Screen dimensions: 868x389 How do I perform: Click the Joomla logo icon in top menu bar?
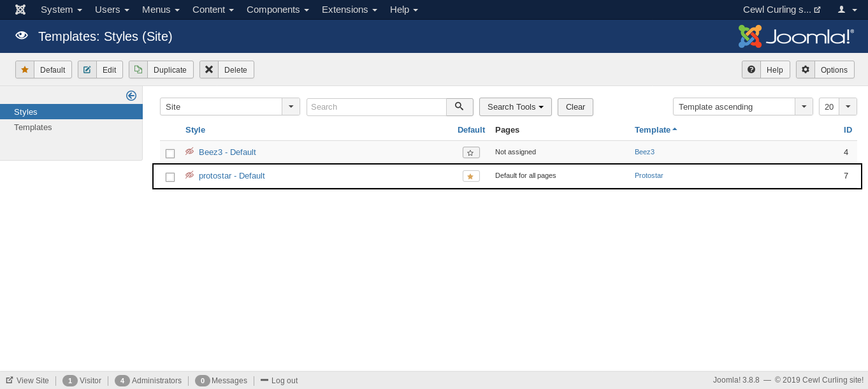(x=20, y=10)
